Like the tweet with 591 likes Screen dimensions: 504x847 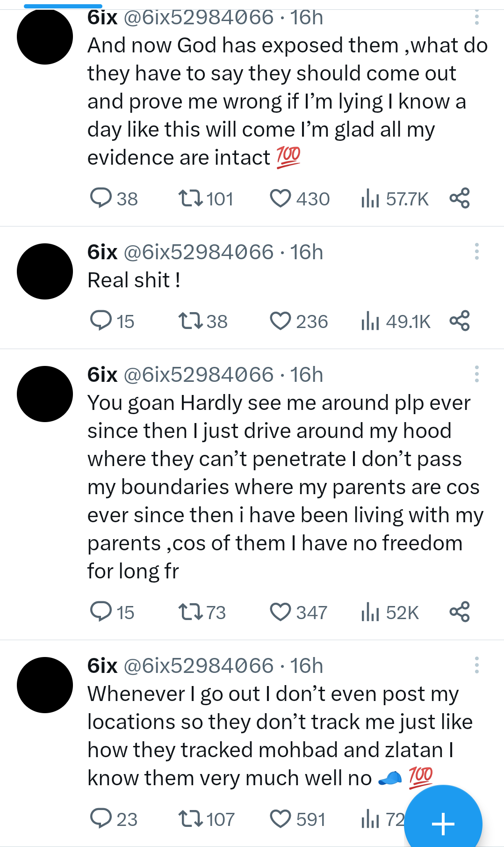pyautogui.click(x=281, y=819)
